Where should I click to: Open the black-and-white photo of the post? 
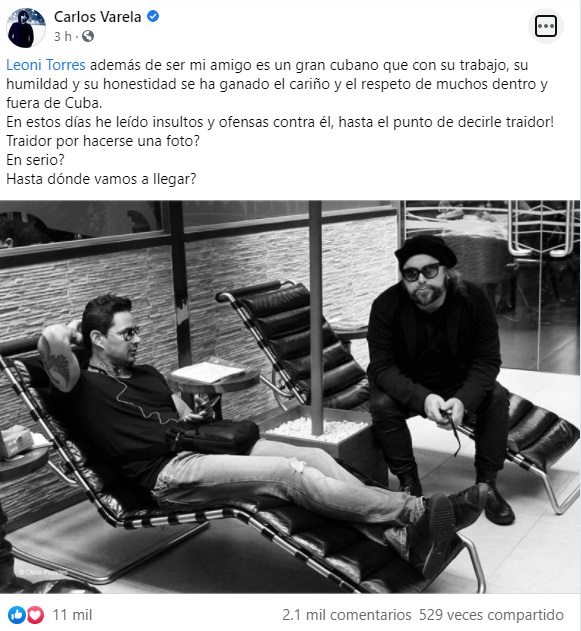pyautogui.click(x=290, y=397)
